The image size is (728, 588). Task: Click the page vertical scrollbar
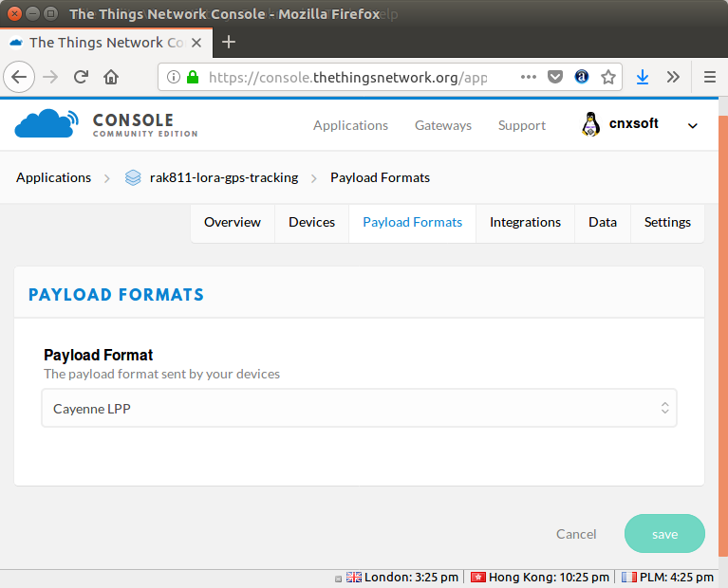coord(723,334)
